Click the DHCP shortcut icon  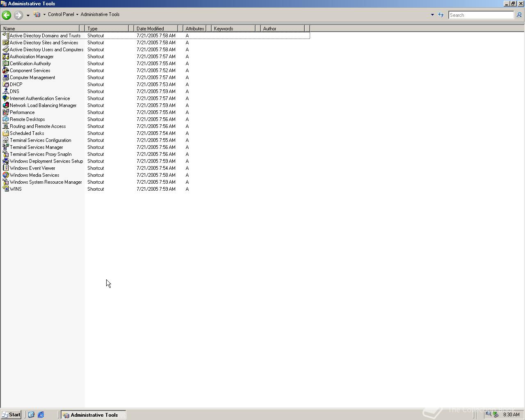[x=6, y=84]
